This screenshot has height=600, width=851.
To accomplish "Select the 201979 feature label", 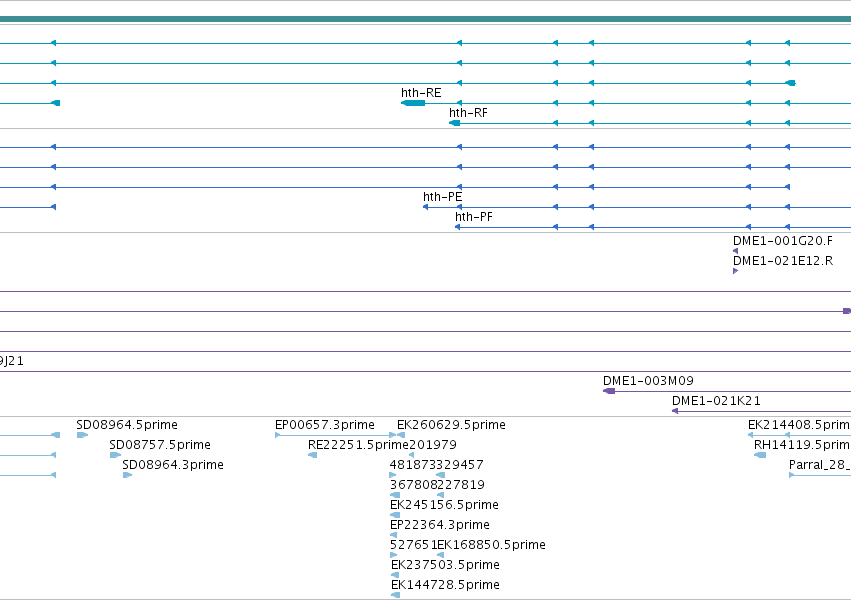I will point(433,445).
